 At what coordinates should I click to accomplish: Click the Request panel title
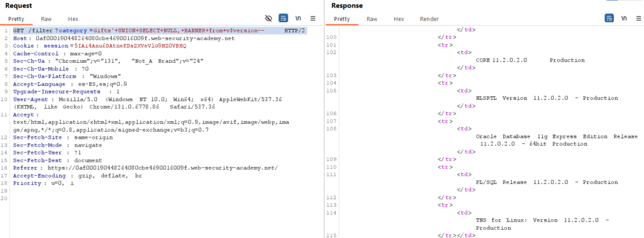click(x=18, y=6)
